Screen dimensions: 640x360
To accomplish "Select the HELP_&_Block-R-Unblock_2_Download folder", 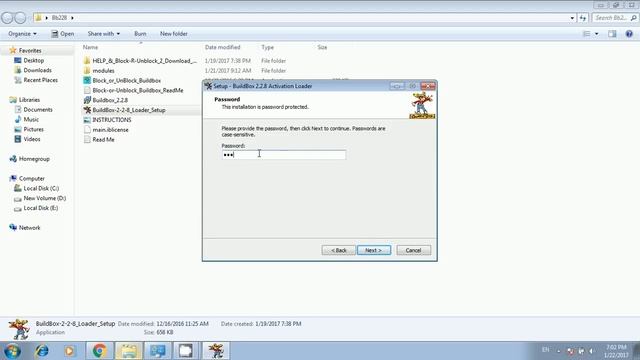I will point(140,61).
